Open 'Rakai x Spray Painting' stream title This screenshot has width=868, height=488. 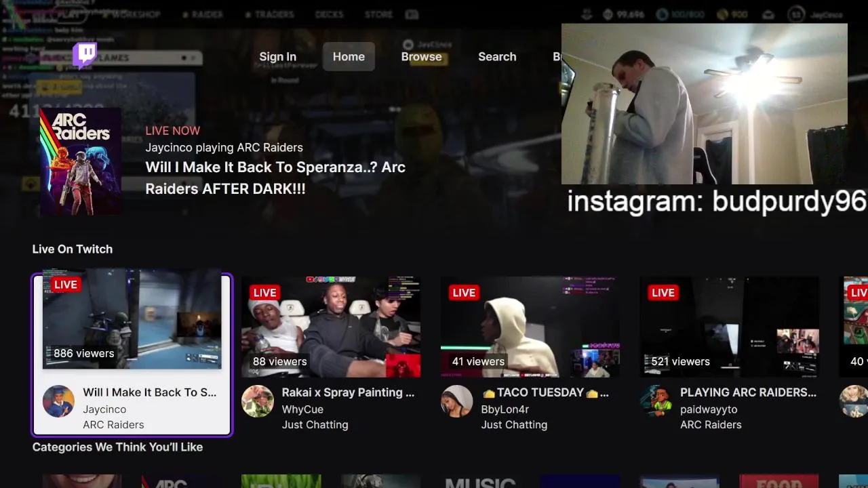pos(348,392)
